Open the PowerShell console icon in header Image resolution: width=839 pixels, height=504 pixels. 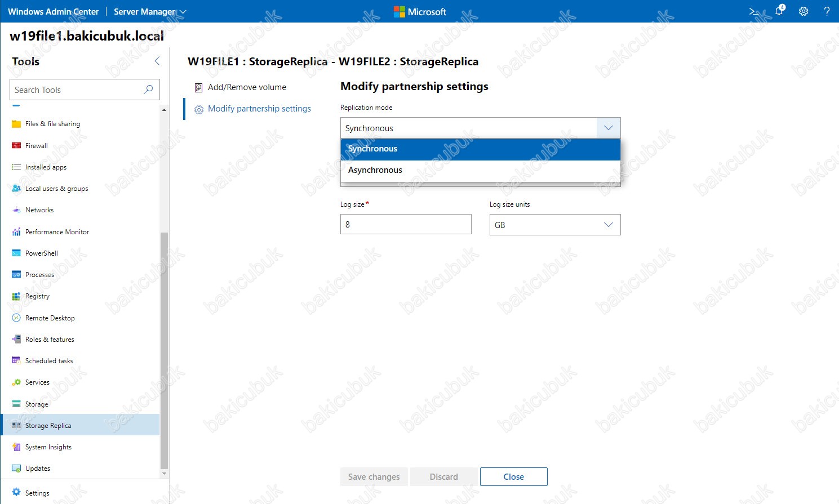pyautogui.click(x=754, y=11)
